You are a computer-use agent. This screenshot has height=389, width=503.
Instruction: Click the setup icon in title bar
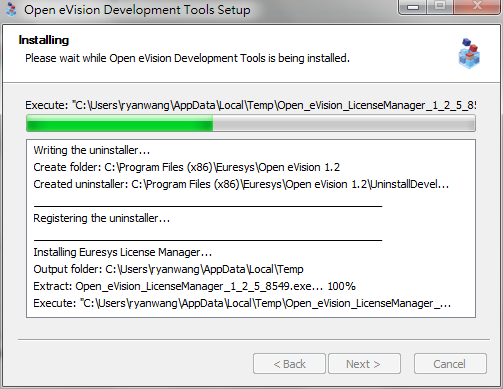click(11, 10)
